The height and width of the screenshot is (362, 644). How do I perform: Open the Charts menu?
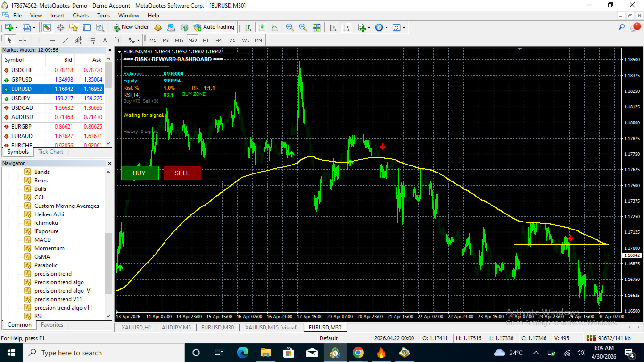coord(81,16)
